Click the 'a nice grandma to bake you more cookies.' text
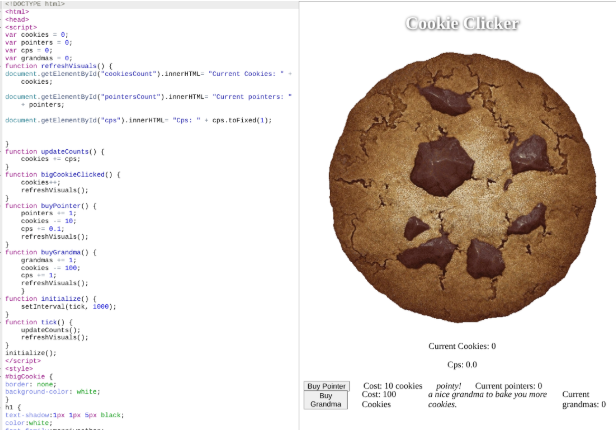The image size is (616, 438). (x=487, y=399)
